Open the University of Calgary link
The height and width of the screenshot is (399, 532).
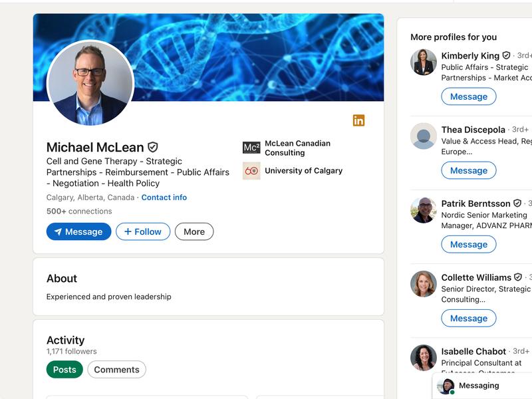[304, 171]
